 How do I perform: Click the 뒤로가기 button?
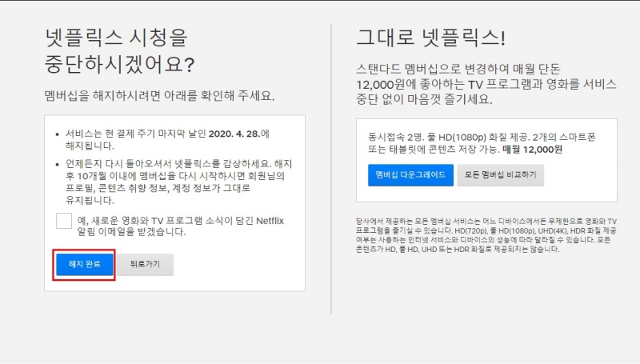(146, 265)
